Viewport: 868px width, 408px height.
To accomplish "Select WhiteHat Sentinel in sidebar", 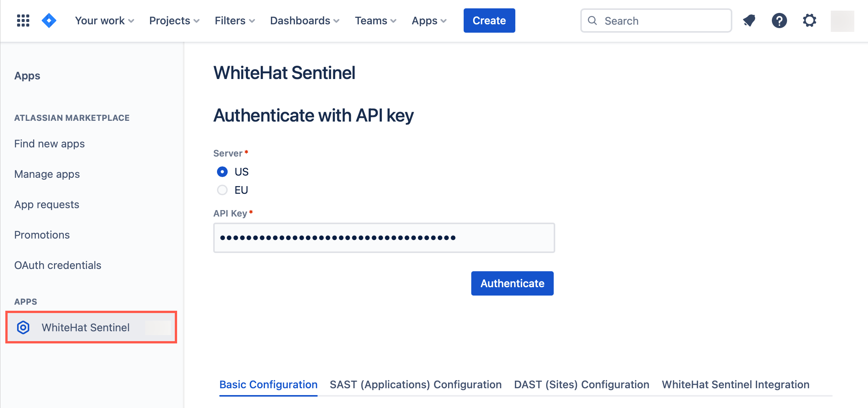I will (91, 327).
